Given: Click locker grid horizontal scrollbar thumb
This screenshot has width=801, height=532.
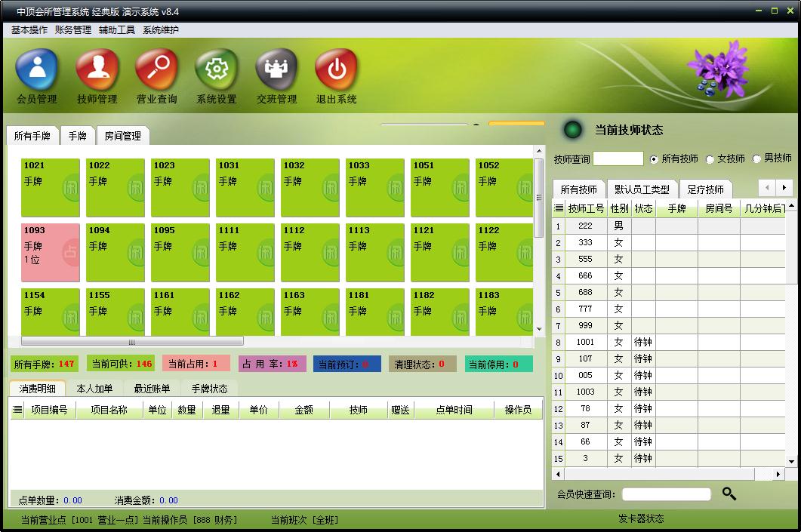Looking at the screenshot, I should click(x=132, y=342).
